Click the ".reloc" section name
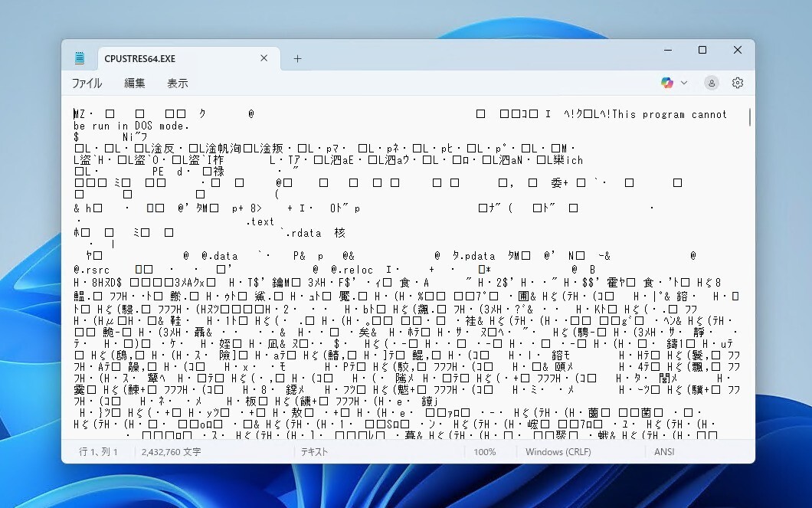 355,270
